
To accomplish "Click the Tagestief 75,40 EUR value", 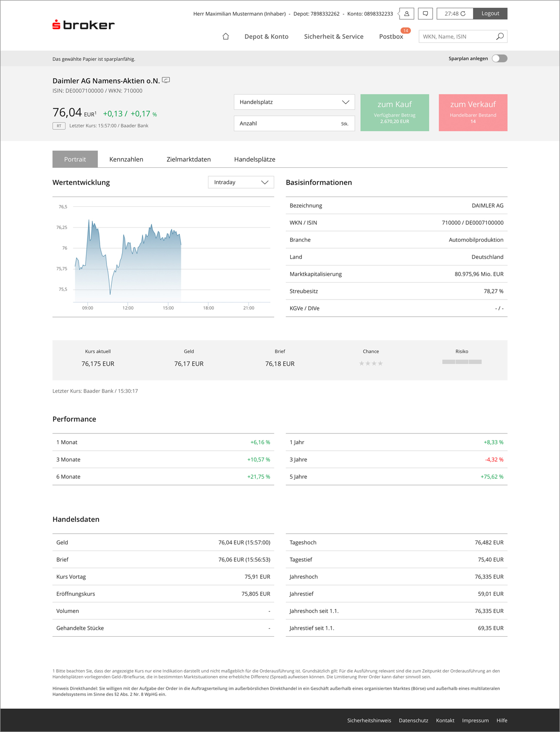I will tap(490, 560).
